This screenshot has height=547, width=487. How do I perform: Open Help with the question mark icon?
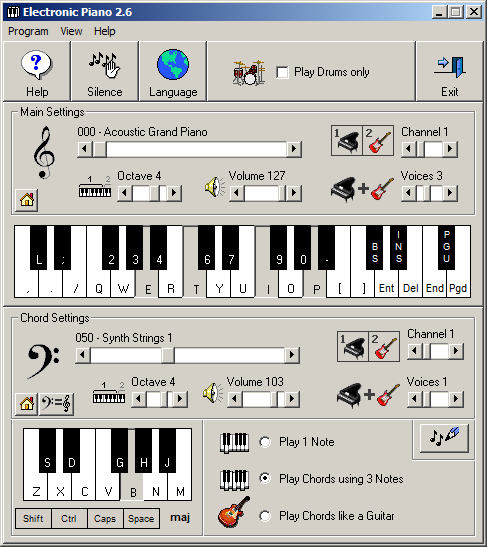point(37,72)
